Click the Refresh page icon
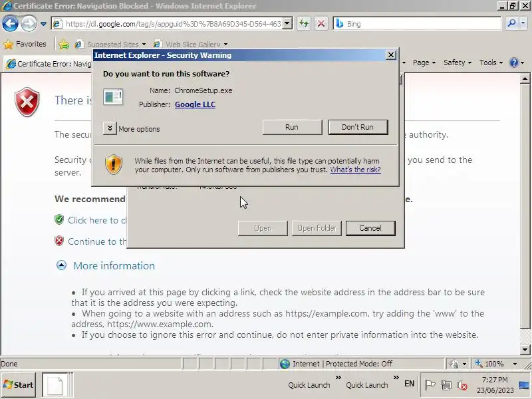Image resolution: width=532 pixels, height=399 pixels. [x=304, y=24]
